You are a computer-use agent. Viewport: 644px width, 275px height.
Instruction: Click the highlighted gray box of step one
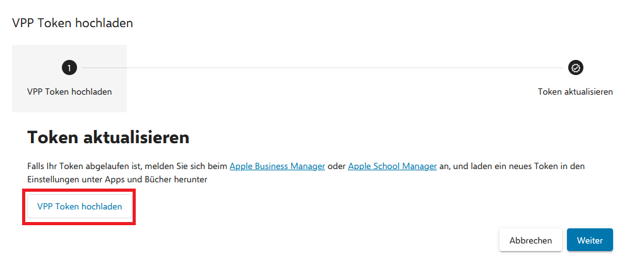[69, 78]
